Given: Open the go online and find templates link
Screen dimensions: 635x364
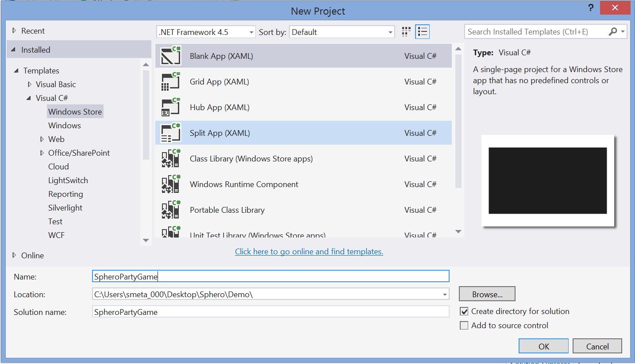Looking at the screenshot, I should 309,252.
